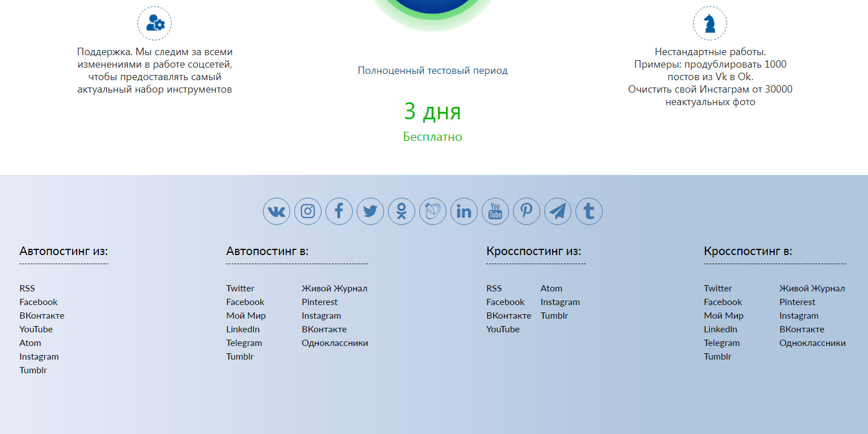The image size is (868, 434).
Task: Open the Odnoklassniki social icon
Action: [x=402, y=211]
